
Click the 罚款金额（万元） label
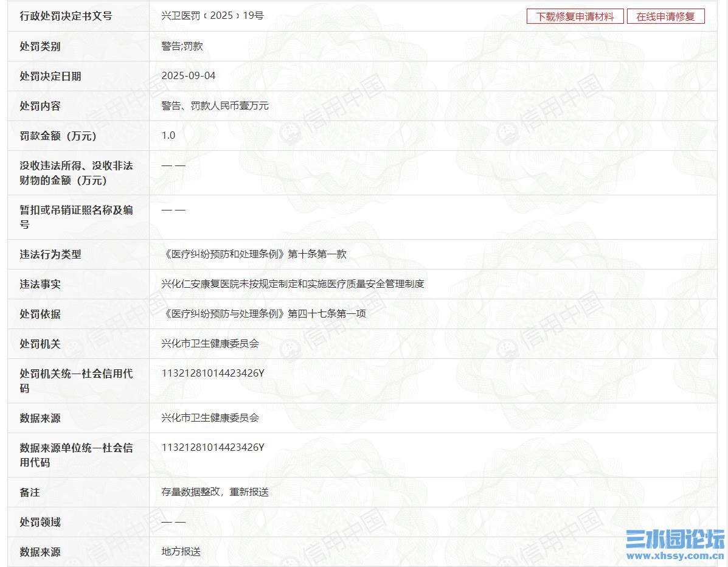pyautogui.click(x=58, y=136)
